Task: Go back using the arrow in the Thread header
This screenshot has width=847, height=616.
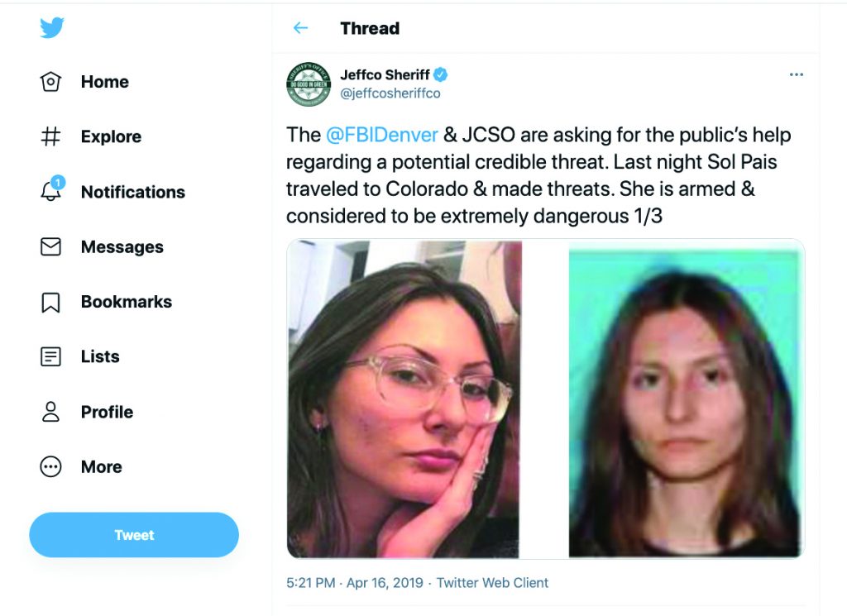Action: 301,27
